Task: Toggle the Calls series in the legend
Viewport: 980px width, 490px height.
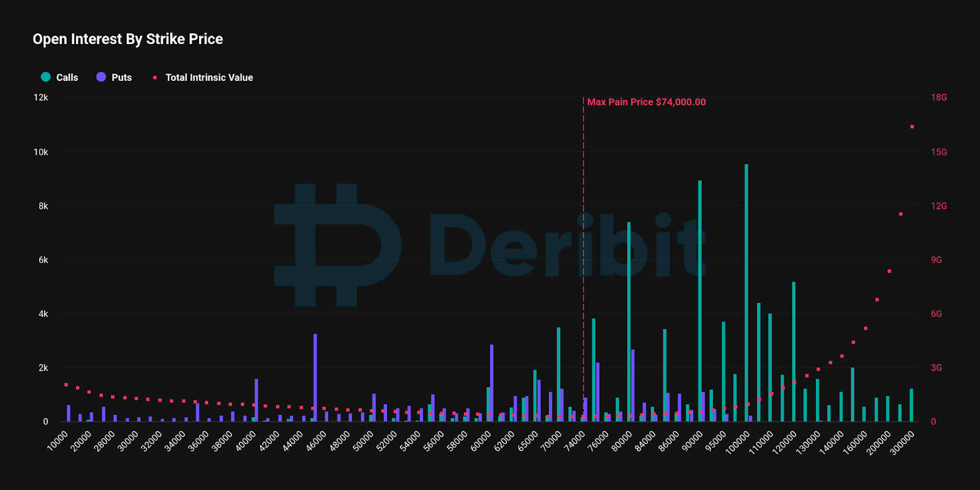Action: (x=59, y=77)
